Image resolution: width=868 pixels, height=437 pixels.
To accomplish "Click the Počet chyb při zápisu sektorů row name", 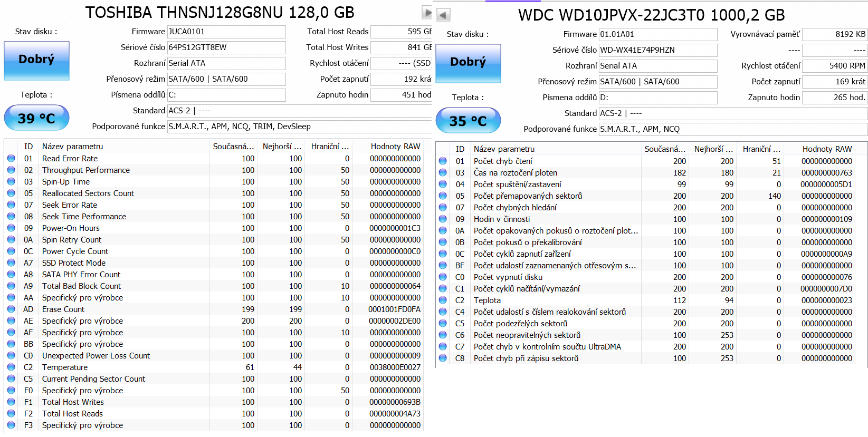I will tap(526, 358).
